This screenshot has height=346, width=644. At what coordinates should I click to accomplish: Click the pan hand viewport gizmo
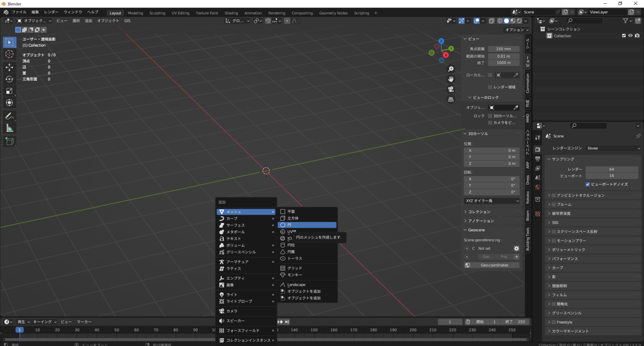click(451, 79)
